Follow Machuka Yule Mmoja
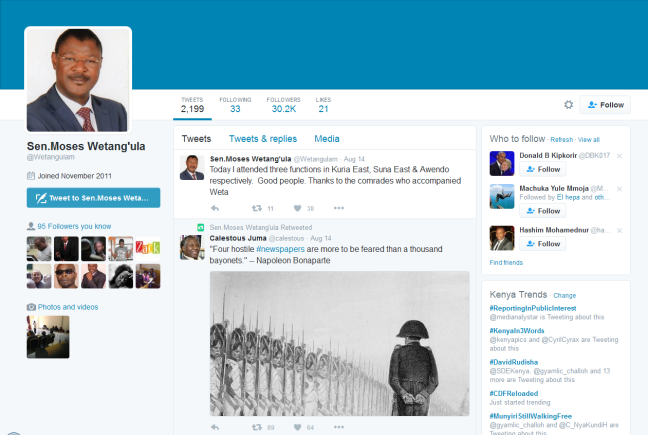The height and width of the screenshot is (435, 648). (x=543, y=211)
